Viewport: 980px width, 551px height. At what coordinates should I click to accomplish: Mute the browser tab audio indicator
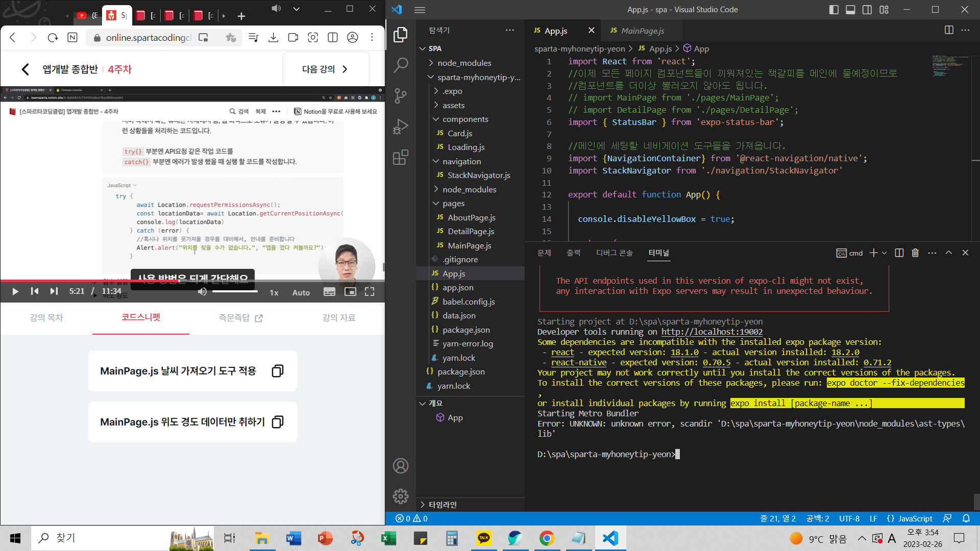[x=276, y=9]
